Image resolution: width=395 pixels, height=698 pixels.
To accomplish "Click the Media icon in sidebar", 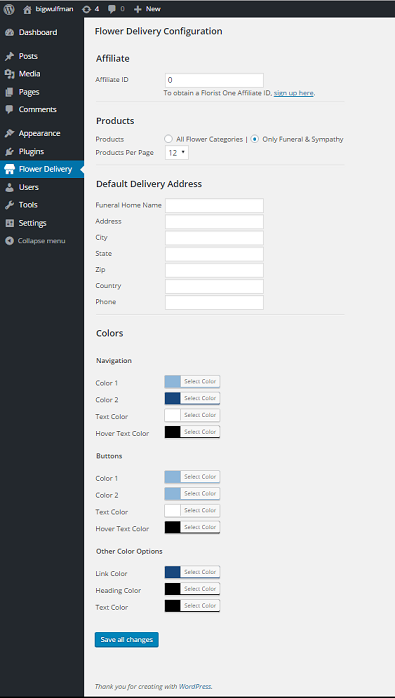I will point(9,74).
